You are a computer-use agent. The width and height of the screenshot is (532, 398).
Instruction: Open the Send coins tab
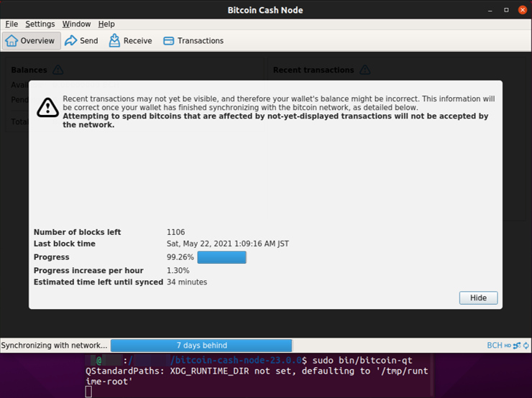(81, 41)
